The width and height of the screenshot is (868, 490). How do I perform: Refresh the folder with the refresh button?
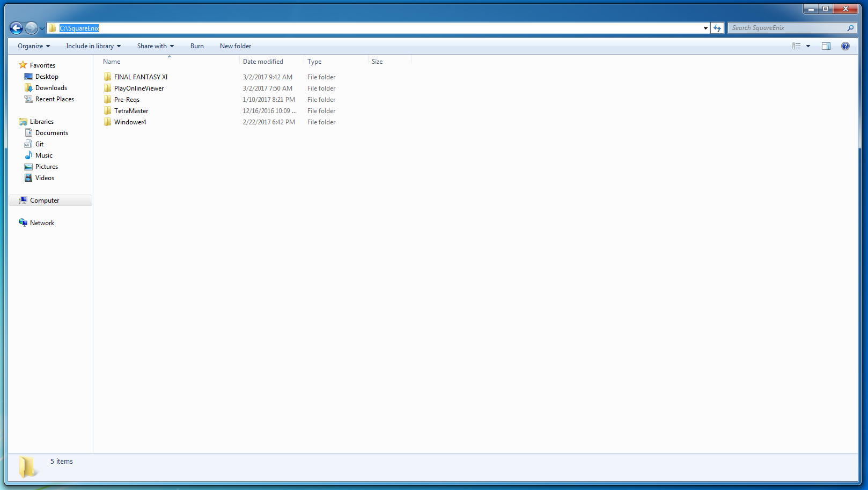pyautogui.click(x=717, y=28)
